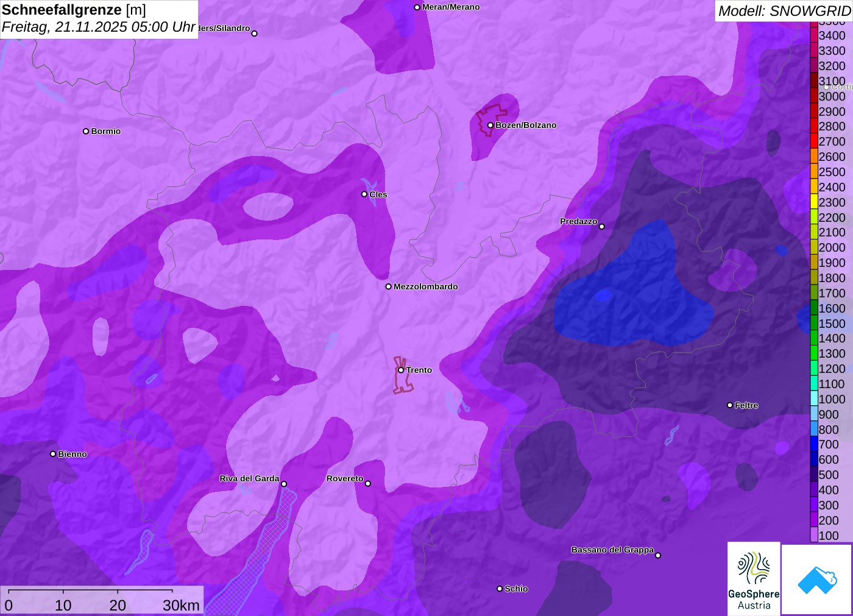The width and height of the screenshot is (853, 616).
Task: Click the Bassano del Grappa marker dot
Action: coord(658,555)
